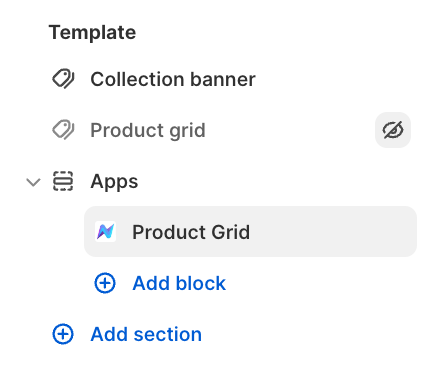Click the Template heading
The width and height of the screenshot is (434, 371).
coord(92,32)
